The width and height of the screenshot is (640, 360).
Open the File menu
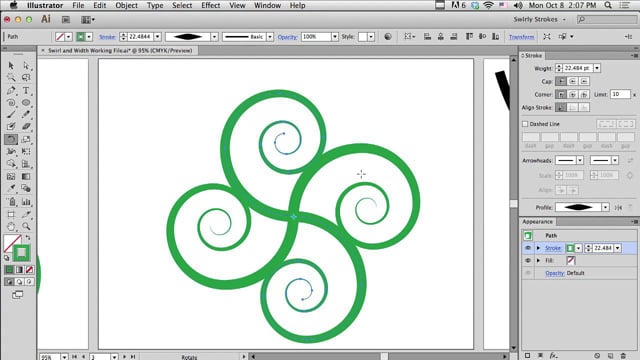point(78,5)
